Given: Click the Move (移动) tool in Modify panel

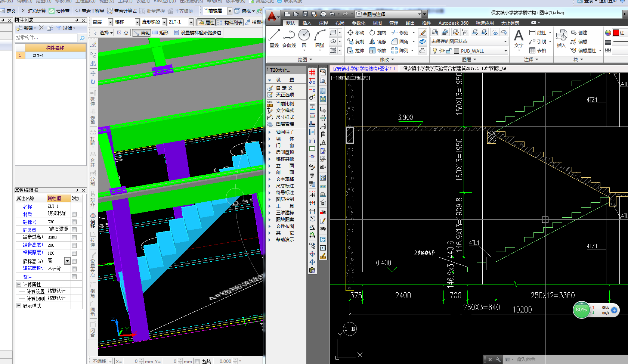Looking at the screenshot, I should (x=356, y=32).
